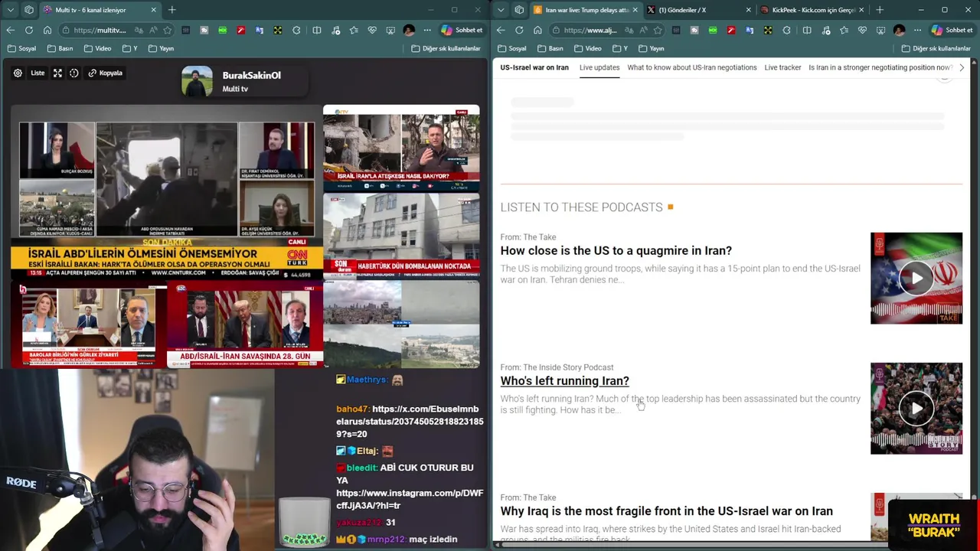
Task: Play the Who's left running Iran podcast
Action: 916,409
